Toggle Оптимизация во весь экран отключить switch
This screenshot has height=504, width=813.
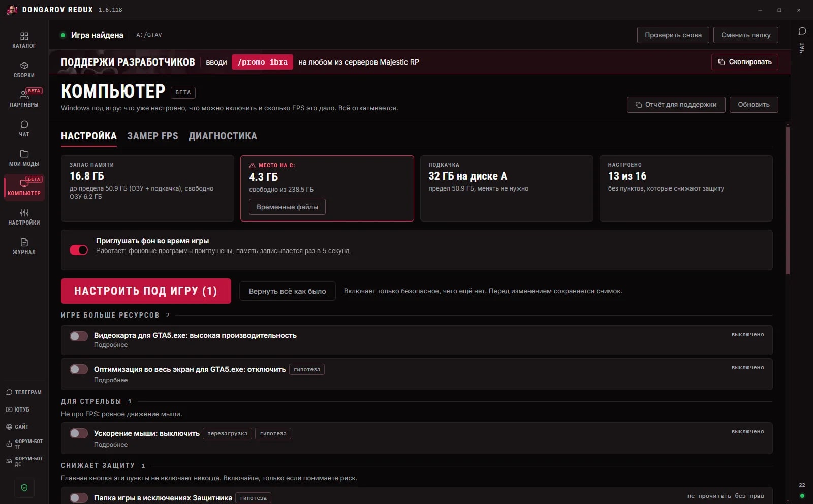pyautogui.click(x=79, y=369)
